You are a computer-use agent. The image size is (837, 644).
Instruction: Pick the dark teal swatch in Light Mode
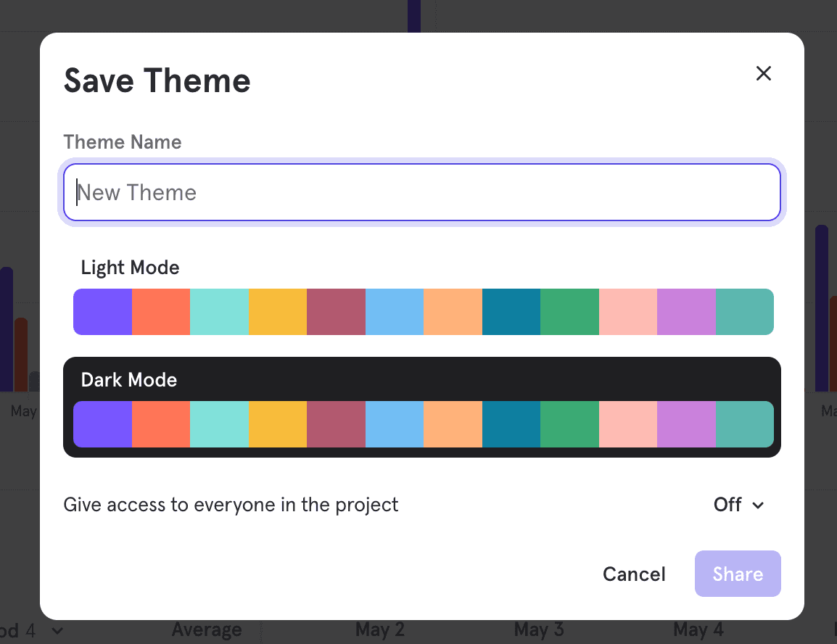tap(511, 311)
